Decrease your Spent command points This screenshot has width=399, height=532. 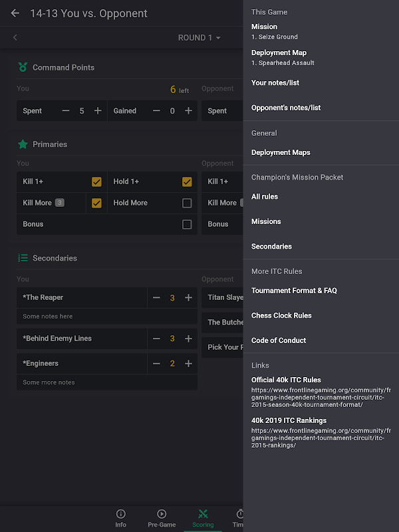point(66,111)
